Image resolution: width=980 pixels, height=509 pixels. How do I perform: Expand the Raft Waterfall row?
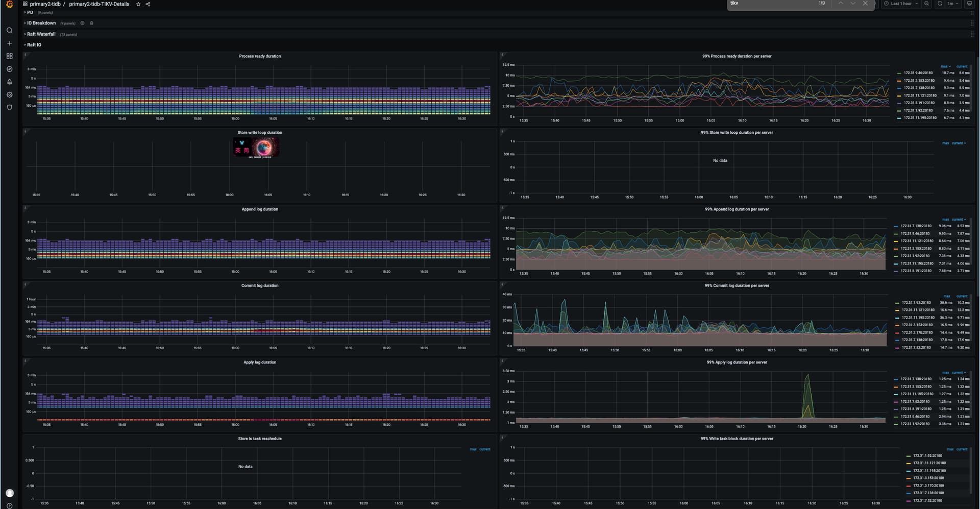41,34
